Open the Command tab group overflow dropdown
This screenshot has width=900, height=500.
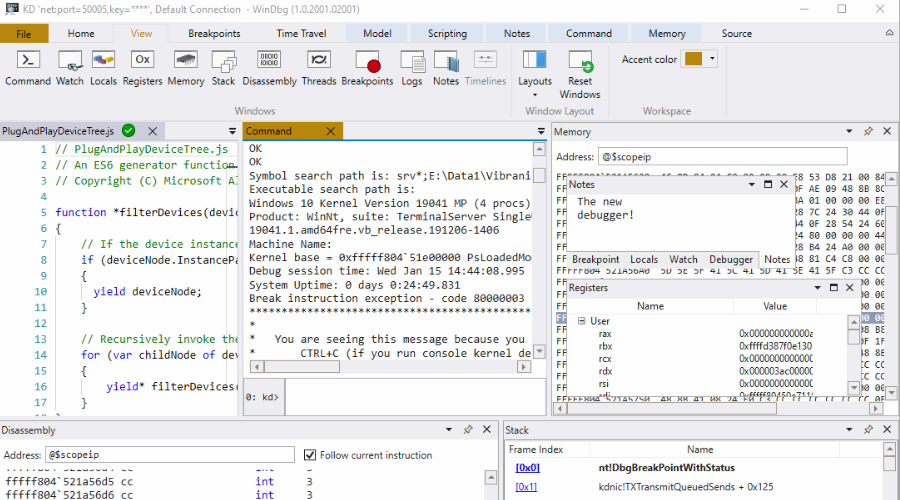[x=541, y=131]
